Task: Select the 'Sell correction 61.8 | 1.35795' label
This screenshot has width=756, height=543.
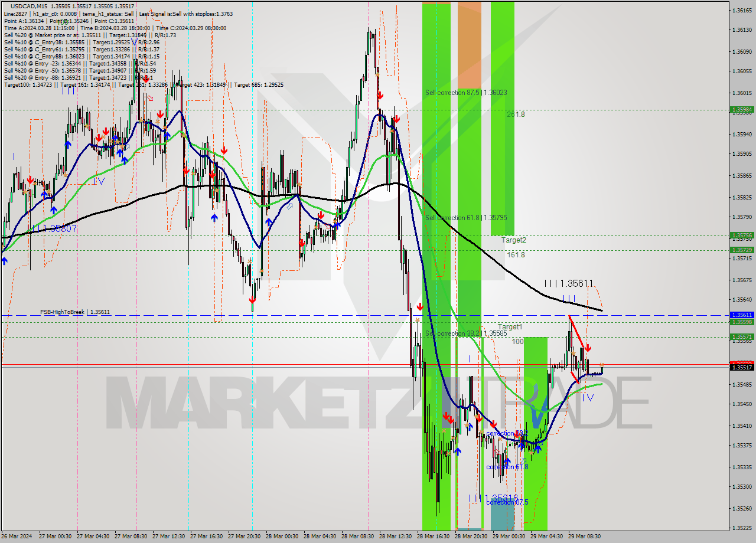Action: pyautogui.click(x=466, y=218)
